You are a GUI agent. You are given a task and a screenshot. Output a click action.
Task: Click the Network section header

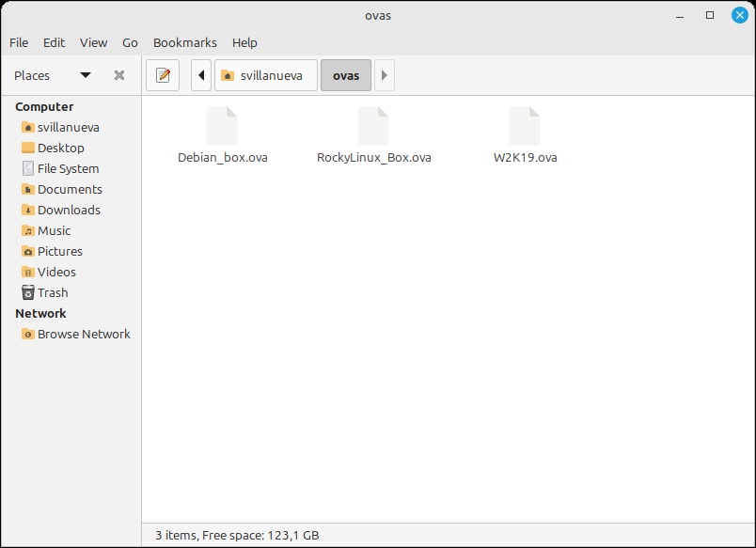[40, 314]
